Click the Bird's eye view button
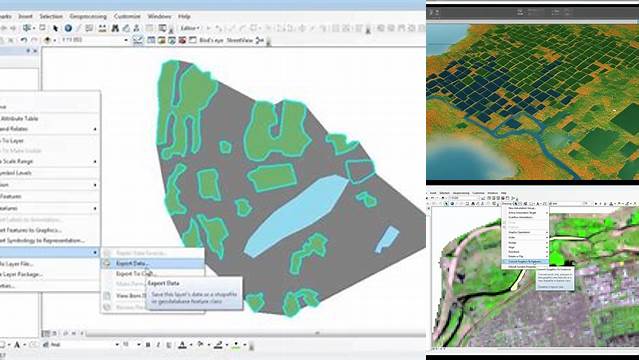Viewport: 639px width, 360px height. [211, 40]
